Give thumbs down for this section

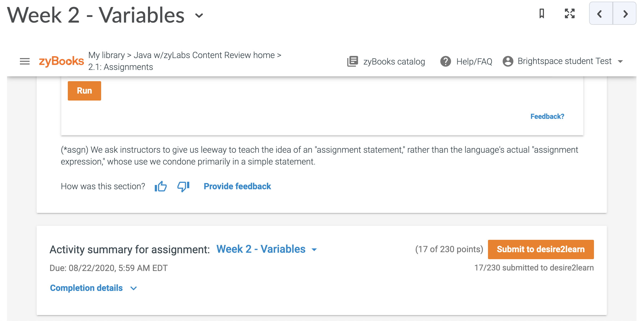coord(183,186)
